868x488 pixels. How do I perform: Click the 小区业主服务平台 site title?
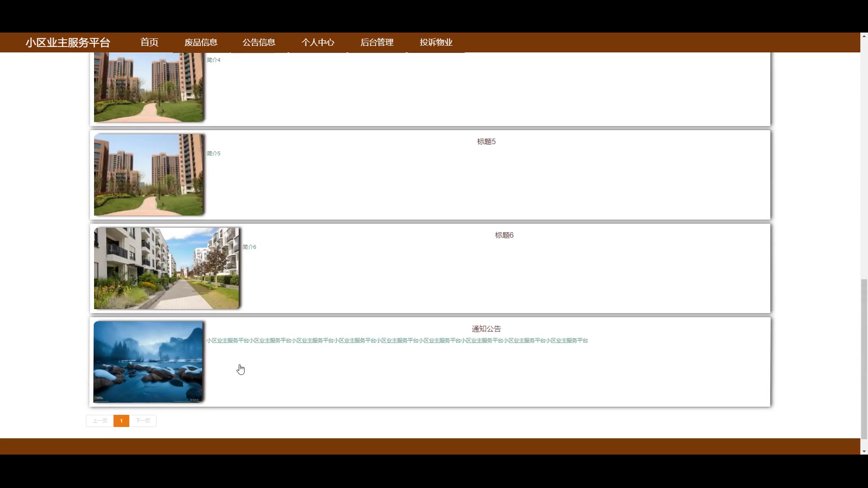pyautogui.click(x=68, y=42)
